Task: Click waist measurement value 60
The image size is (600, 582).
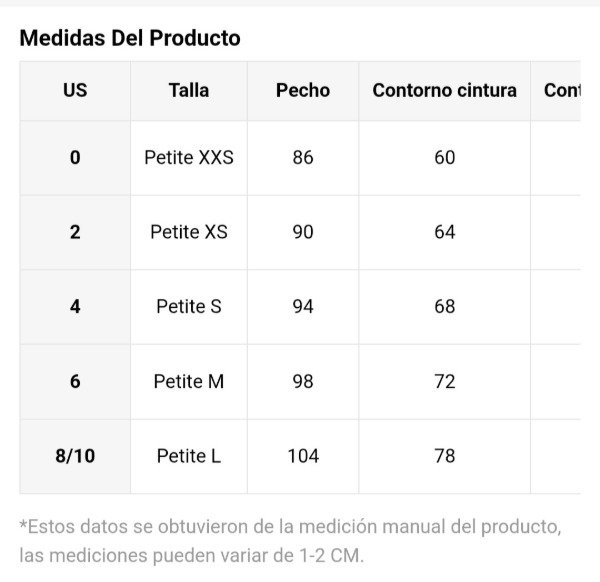Action: click(x=444, y=157)
